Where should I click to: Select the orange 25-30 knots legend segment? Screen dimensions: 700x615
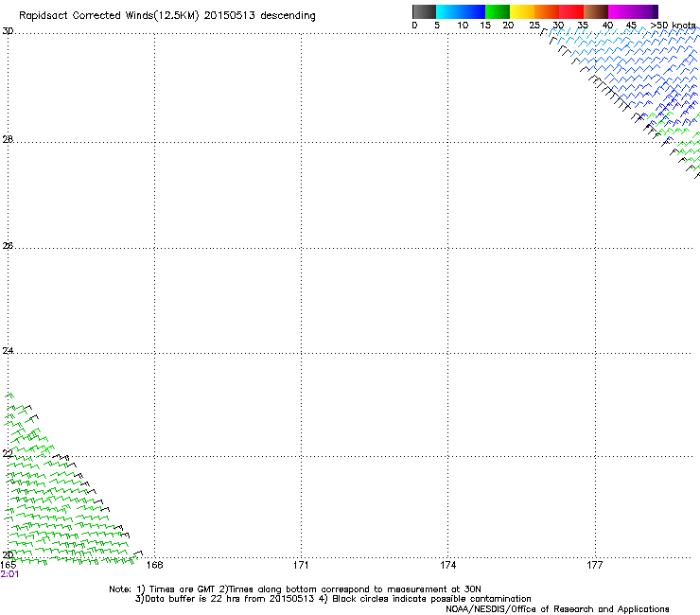tap(547, 11)
